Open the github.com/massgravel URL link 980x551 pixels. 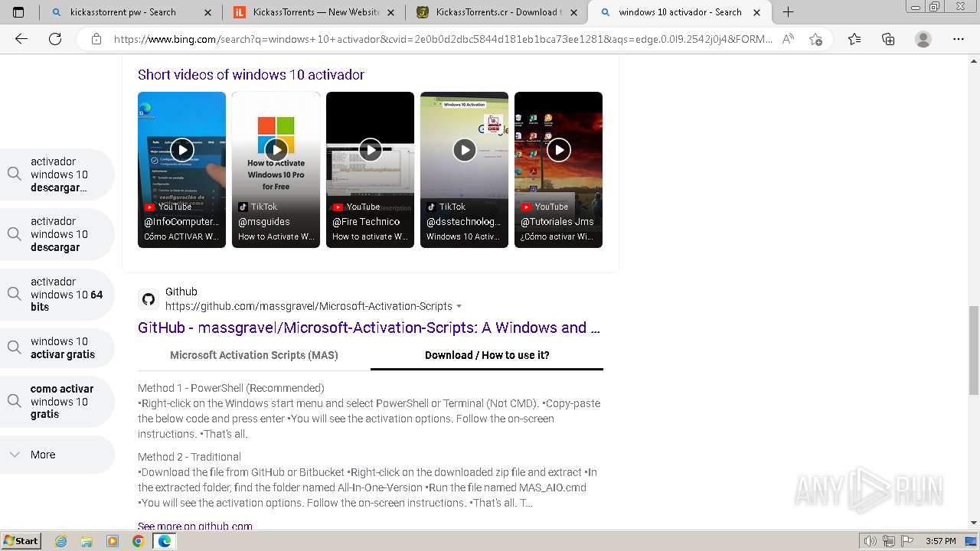pos(309,306)
